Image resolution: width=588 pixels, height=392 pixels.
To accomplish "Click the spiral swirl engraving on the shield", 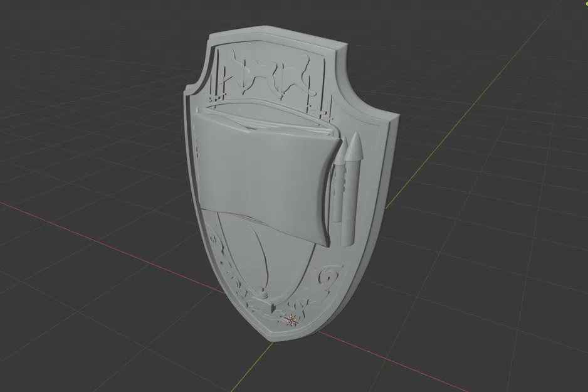I will click(x=328, y=278).
